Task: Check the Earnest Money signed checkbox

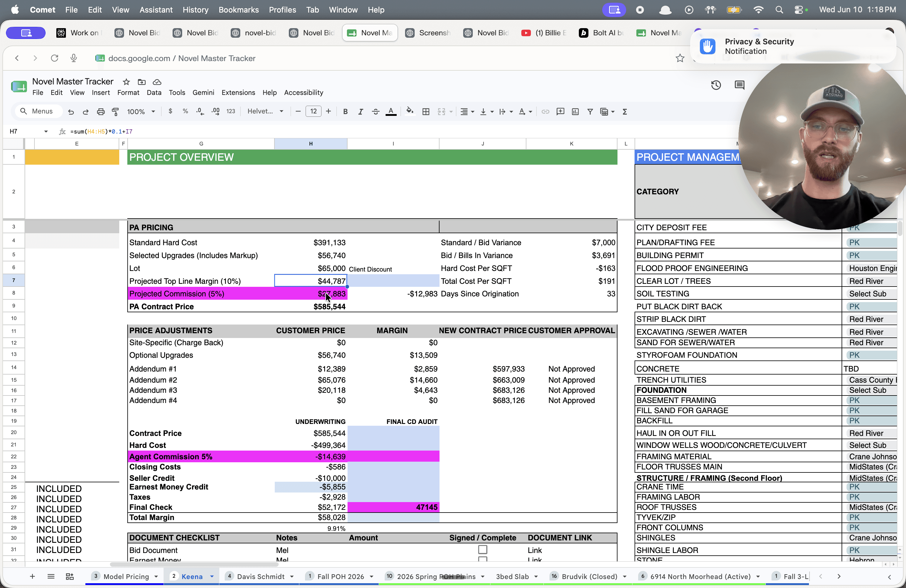Action: coord(482,559)
